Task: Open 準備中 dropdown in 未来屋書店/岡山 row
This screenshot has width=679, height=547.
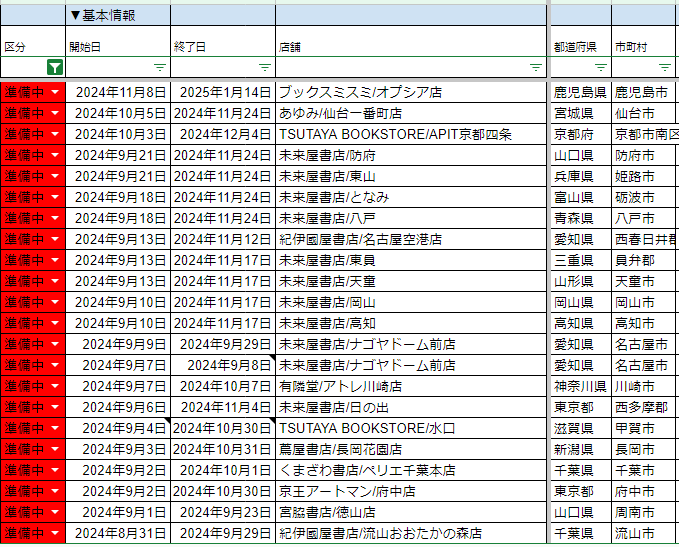Action: [55, 302]
